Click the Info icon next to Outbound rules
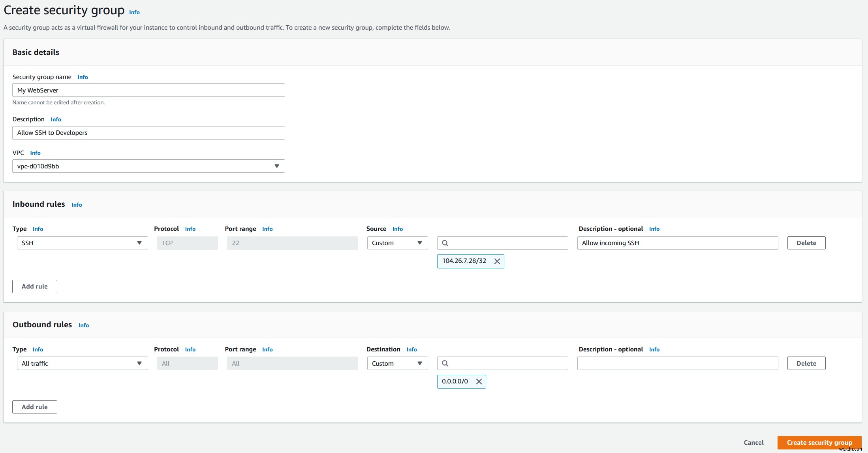Viewport: 868px width, 453px height. coord(85,325)
